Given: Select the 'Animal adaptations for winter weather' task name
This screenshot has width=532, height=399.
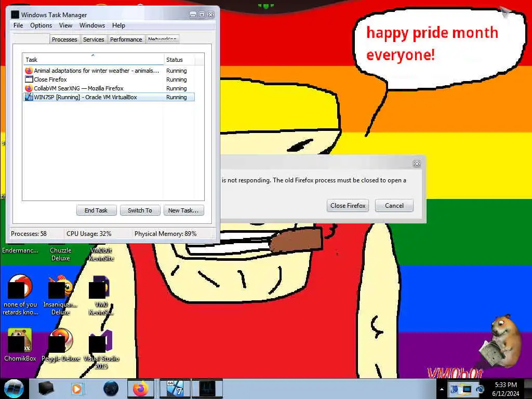Looking at the screenshot, I should coord(96,71).
